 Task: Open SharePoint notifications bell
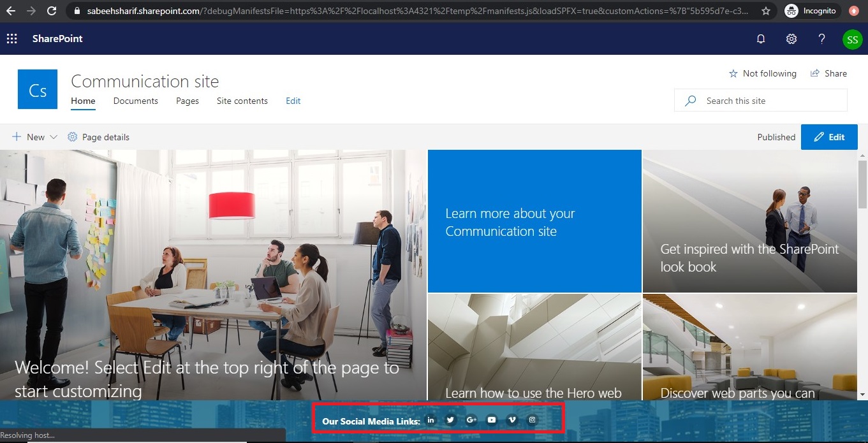click(x=760, y=39)
